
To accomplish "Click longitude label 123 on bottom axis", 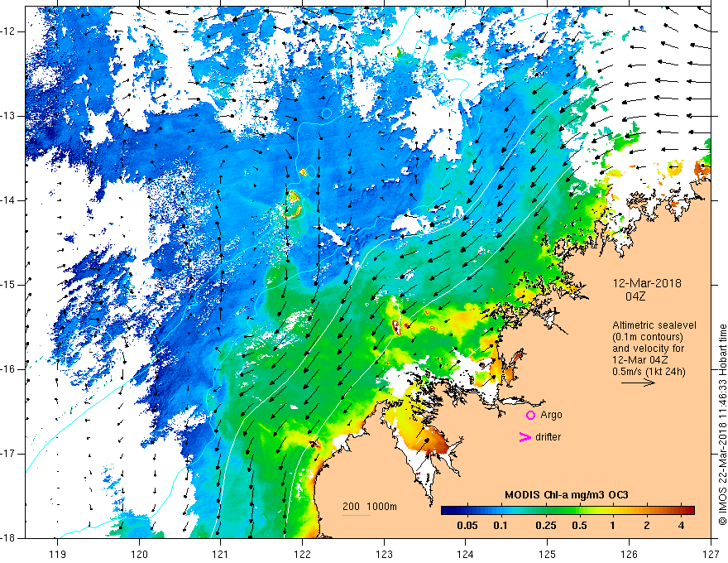I will tap(384, 554).
